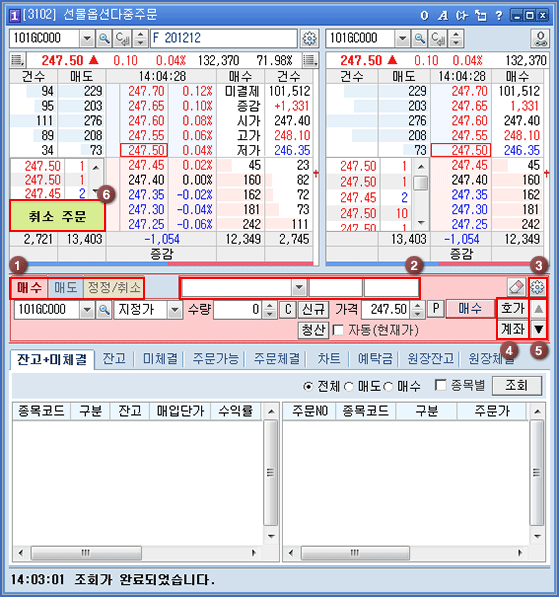Click the 취소 주문 button
This screenshot has width=559, height=597.
point(57,216)
